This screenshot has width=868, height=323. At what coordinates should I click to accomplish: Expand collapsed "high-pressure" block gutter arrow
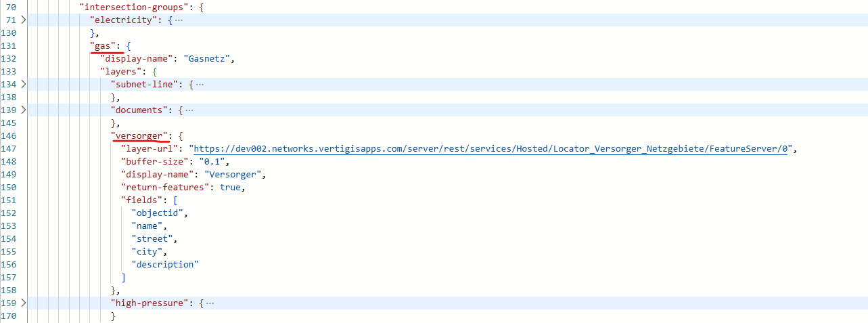pos(24,303)
